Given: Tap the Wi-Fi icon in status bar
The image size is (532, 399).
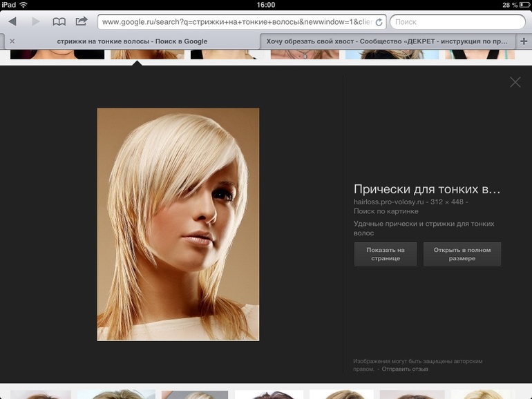Looking at the screenshot, I should [23, 5].
